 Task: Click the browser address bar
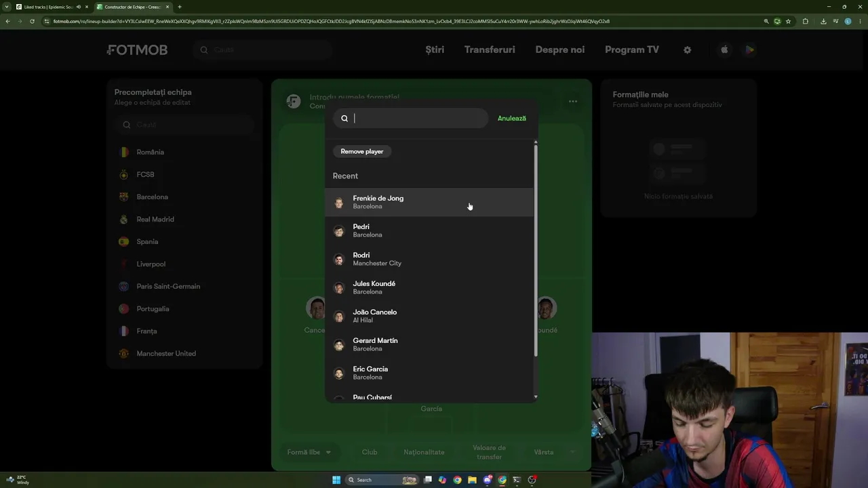400,21
